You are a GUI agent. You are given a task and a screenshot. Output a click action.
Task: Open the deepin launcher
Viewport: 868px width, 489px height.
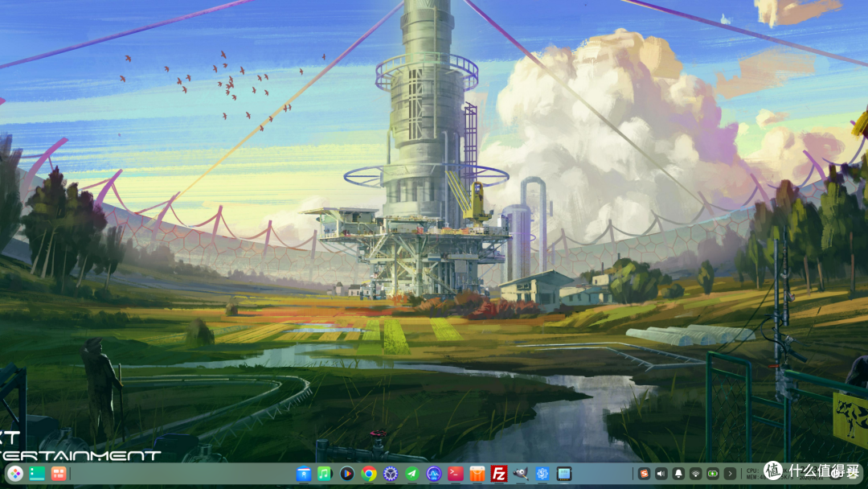point(15,474)
